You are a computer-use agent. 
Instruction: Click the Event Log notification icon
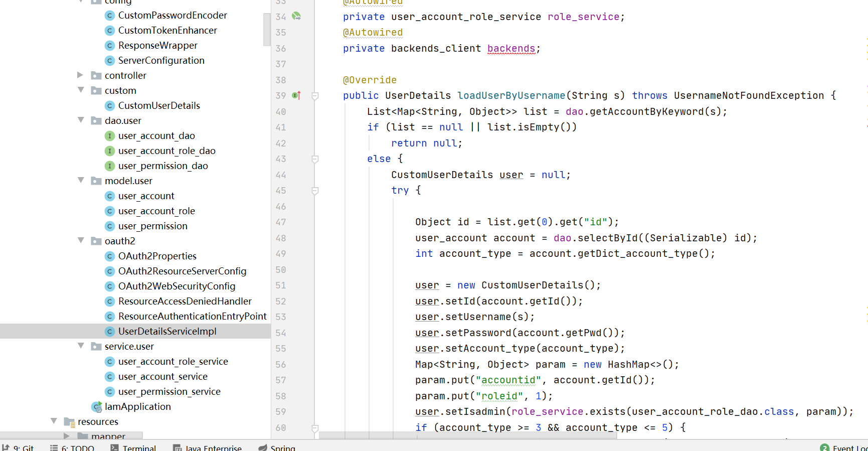coord(825,447)
